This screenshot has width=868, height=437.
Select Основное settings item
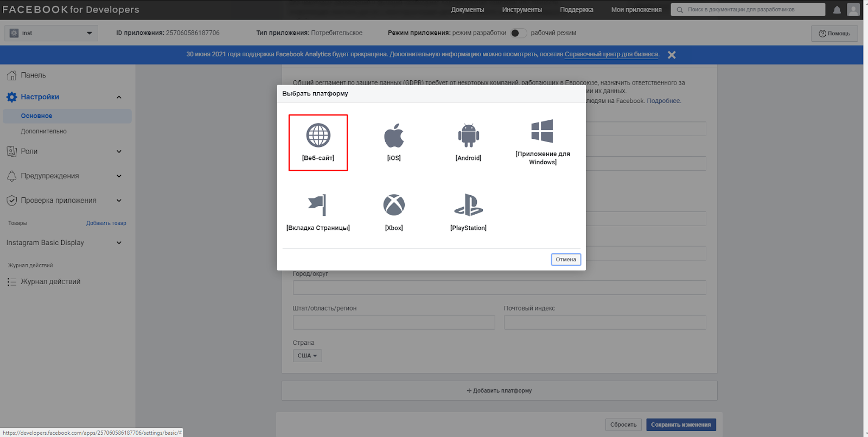coord(67,116)
